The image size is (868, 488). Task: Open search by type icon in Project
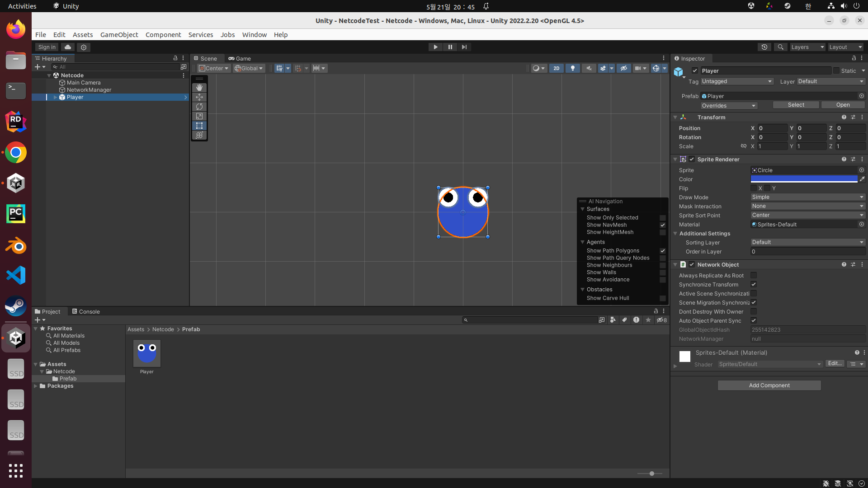click(613, 320)
